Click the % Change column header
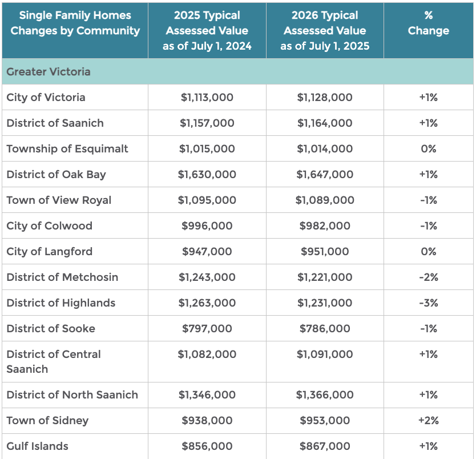Viewport: 476px width, 459px height. 428,23
